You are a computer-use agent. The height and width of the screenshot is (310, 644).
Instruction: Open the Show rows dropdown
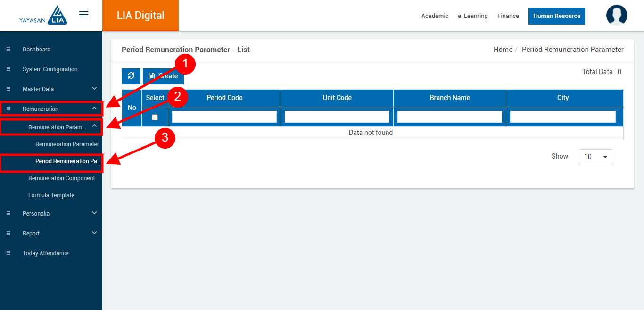pyautogui.click(x=594, y=157)
